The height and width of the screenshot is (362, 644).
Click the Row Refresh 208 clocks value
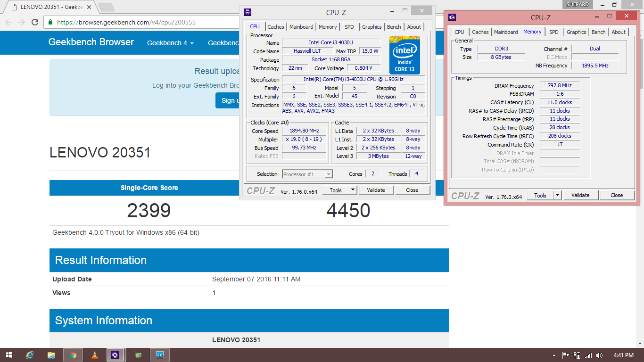(x=560, y=136)
